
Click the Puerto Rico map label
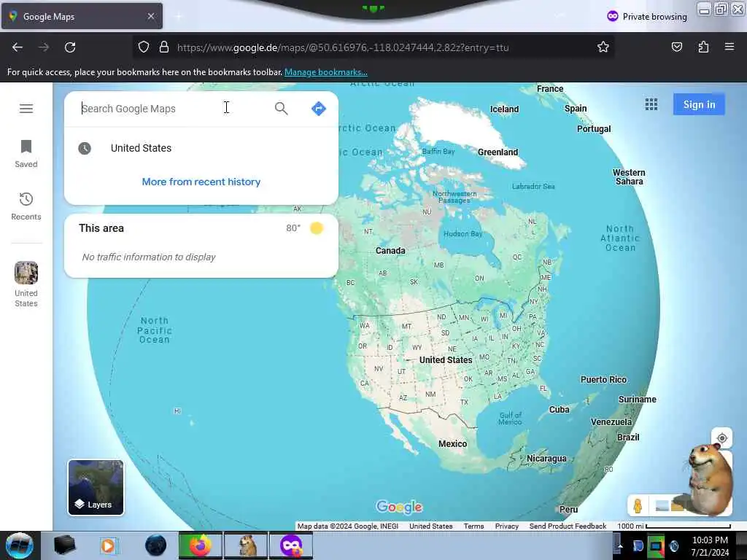click(603, 379)
